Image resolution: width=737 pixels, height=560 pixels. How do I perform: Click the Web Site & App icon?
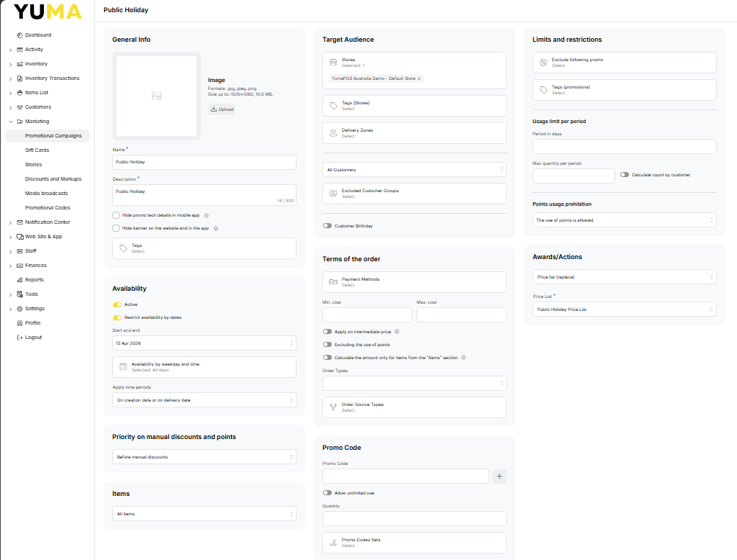click(x=19, y=237)
